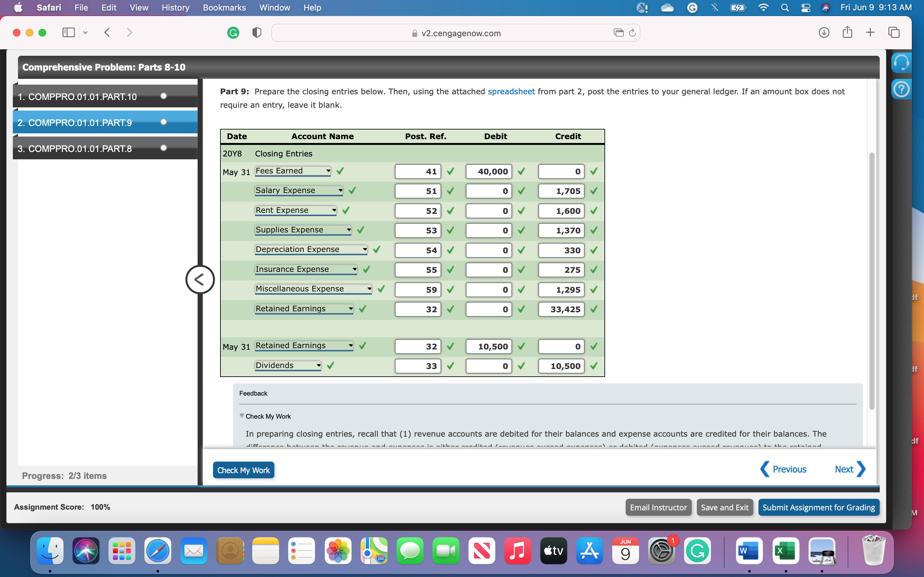Screen dimensions: 924x577
Task: Click the headset support icon
Action: click(x=902, y=62)
